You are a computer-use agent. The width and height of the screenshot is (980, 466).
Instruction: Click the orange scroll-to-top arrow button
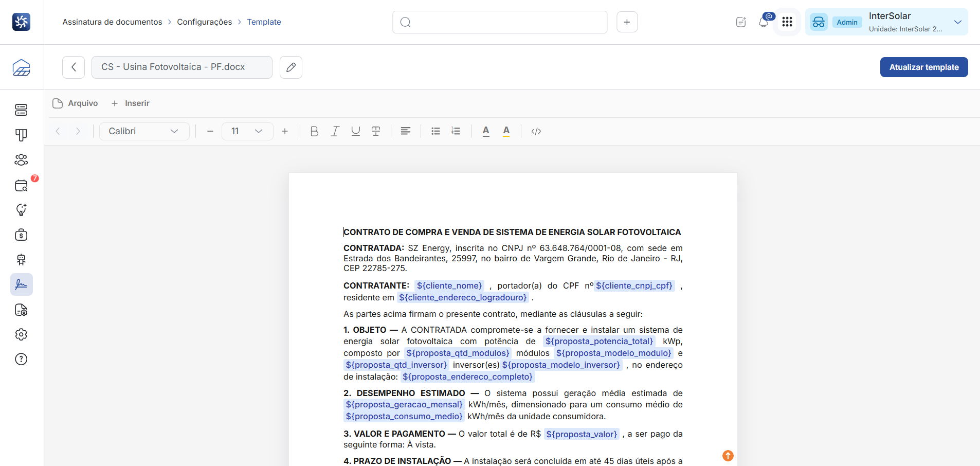coord(728,456)
